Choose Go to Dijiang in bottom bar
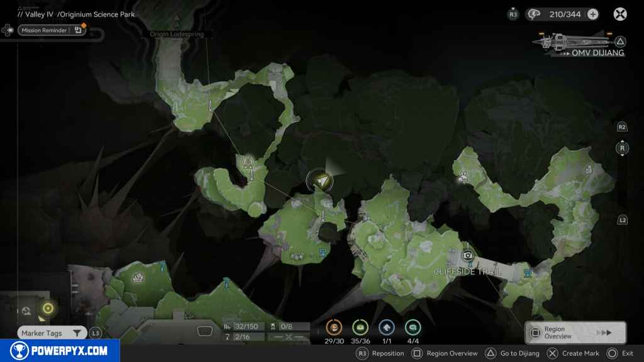Image resolution: width=644 pixels, height=362 pixels. (x=513, y=353)
